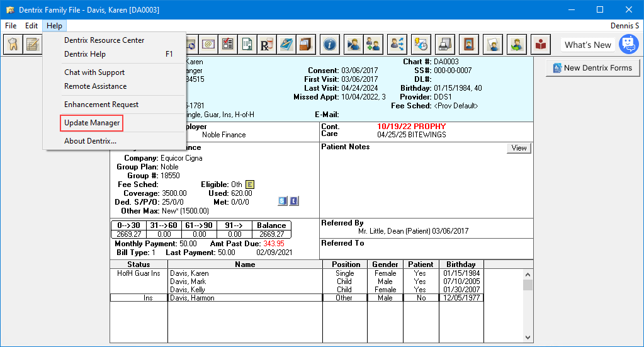Click the Referred To block

pyautogui.click(x=426, y=249)
